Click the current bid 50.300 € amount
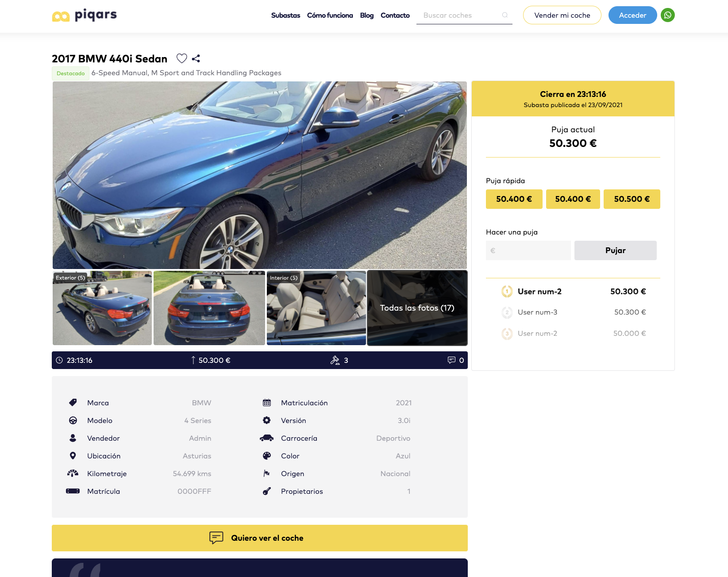This screenshot has width=728, height=577. click(x=573, y=143)
